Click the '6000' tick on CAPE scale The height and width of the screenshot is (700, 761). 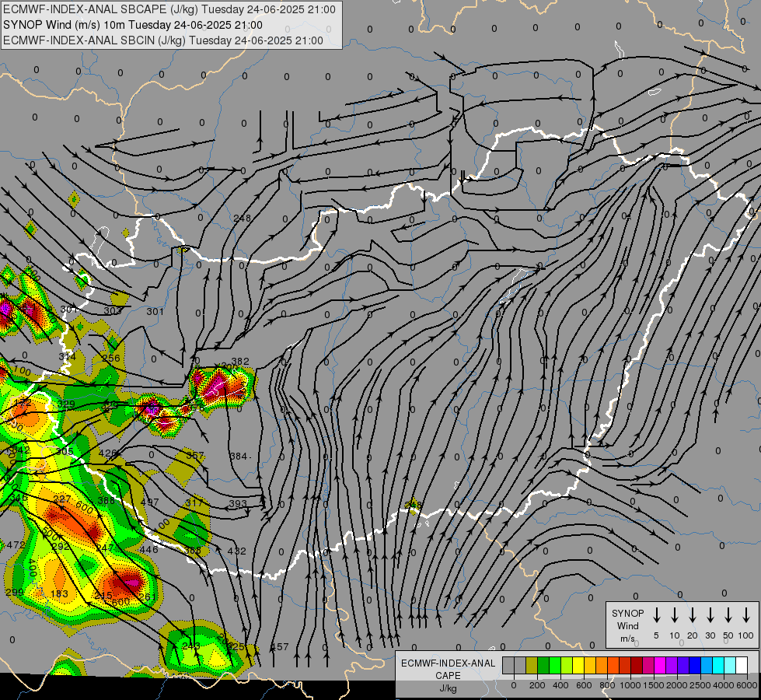pyautogui.click(x=747, y=685)
